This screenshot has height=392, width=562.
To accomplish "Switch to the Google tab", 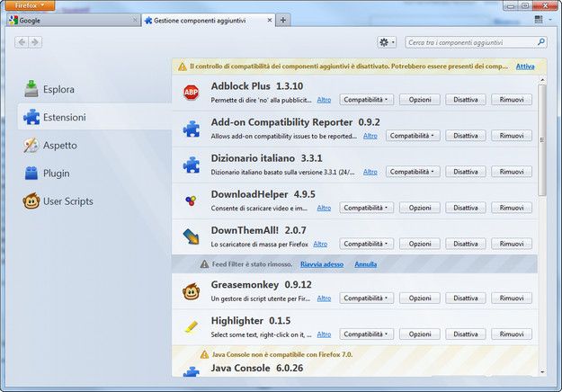I will 73,21.
